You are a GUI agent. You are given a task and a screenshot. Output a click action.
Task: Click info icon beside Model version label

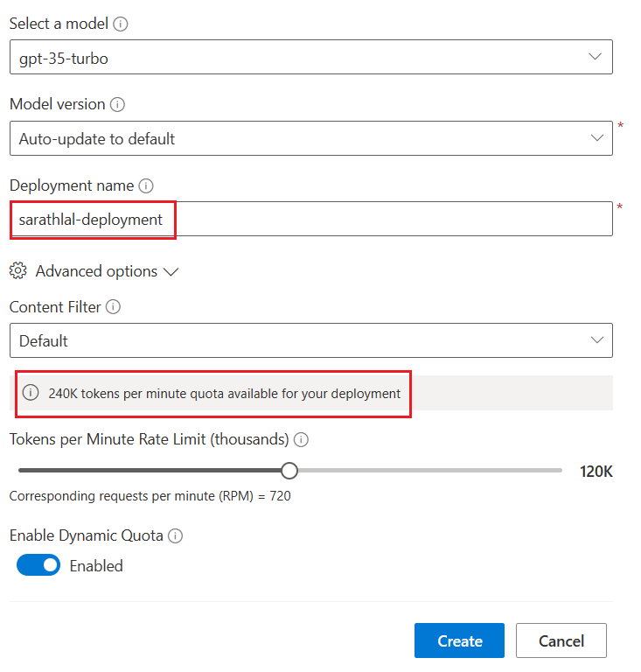pyautogui.click(x=117, y=105)
